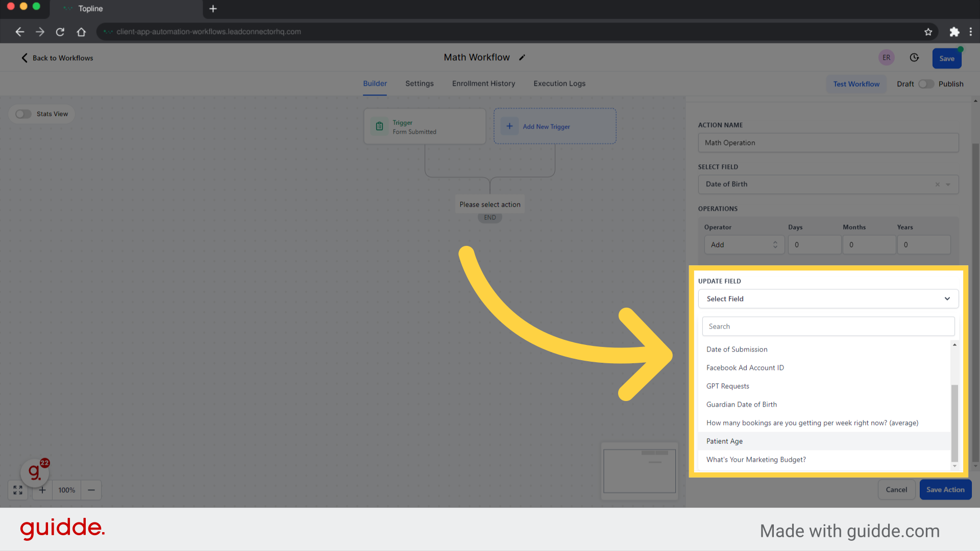Screen dimensions: 980x551
Task: Click Test Workflow button
Action: pos(856,84)
